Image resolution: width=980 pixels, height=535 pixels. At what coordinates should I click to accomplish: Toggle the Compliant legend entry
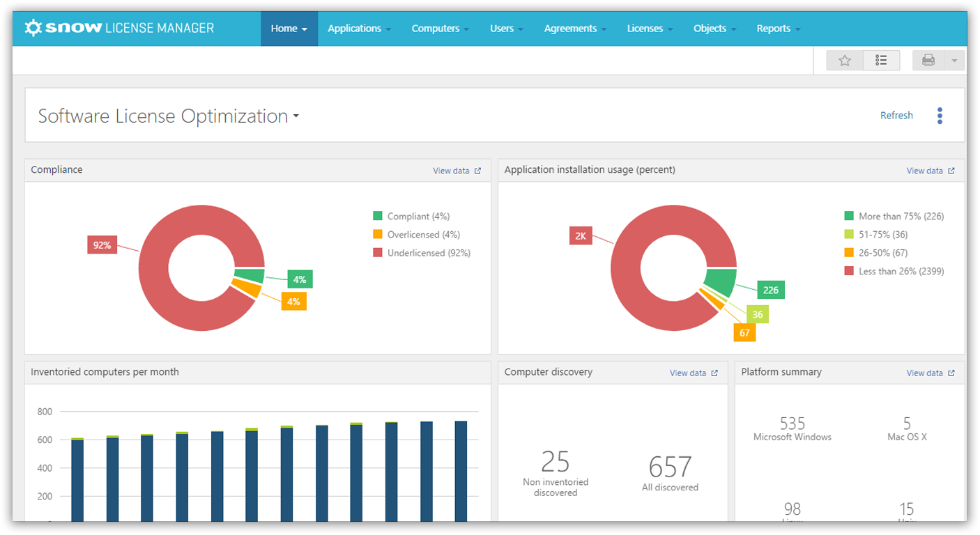click(x=411, y=217)
